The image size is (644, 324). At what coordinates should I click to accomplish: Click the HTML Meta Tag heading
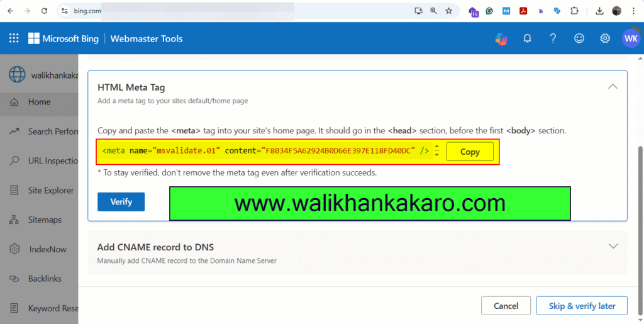point(131,87)
